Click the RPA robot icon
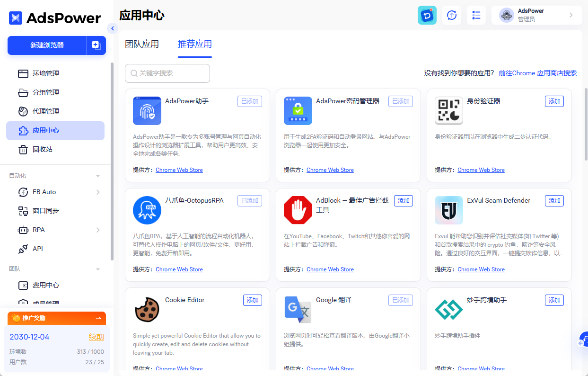Screen dimensions: 588x376 pos(23,230)
